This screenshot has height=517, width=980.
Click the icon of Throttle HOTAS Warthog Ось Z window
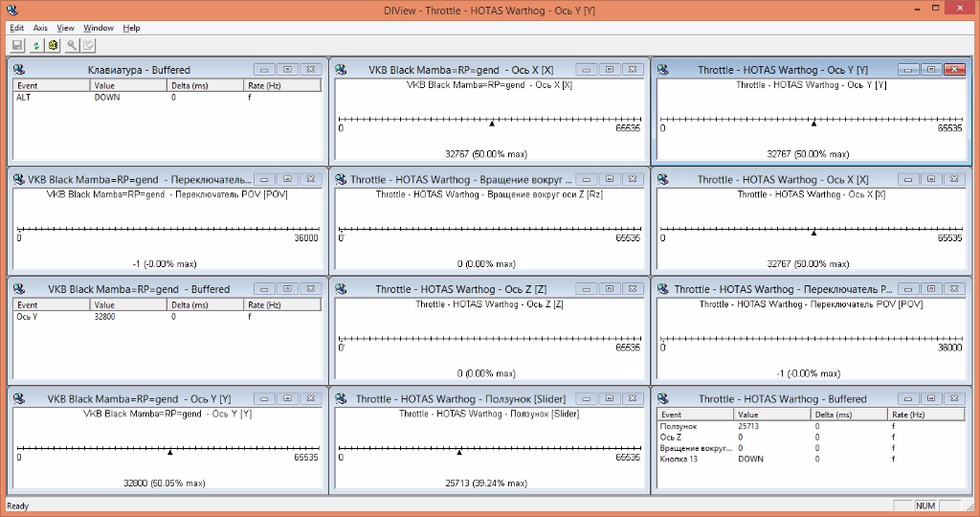(x=341, y=288)
